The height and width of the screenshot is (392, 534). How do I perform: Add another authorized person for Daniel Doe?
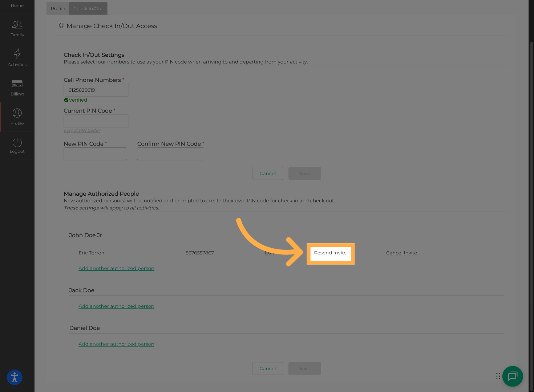pyautogui.click(x=116, y=344)
